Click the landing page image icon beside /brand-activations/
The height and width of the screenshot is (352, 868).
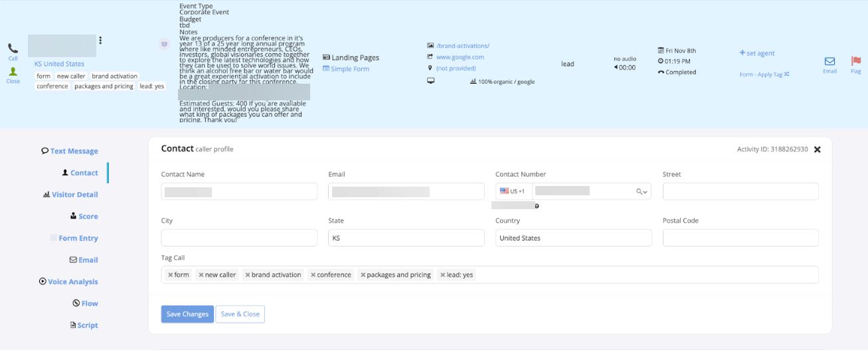pos(430,46)
